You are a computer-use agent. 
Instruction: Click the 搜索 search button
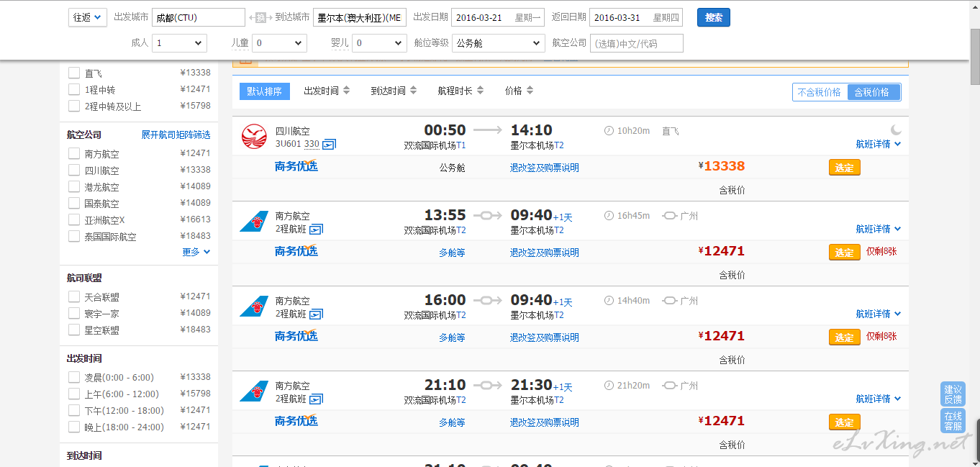pyautogui.click(x=714, y=17)
